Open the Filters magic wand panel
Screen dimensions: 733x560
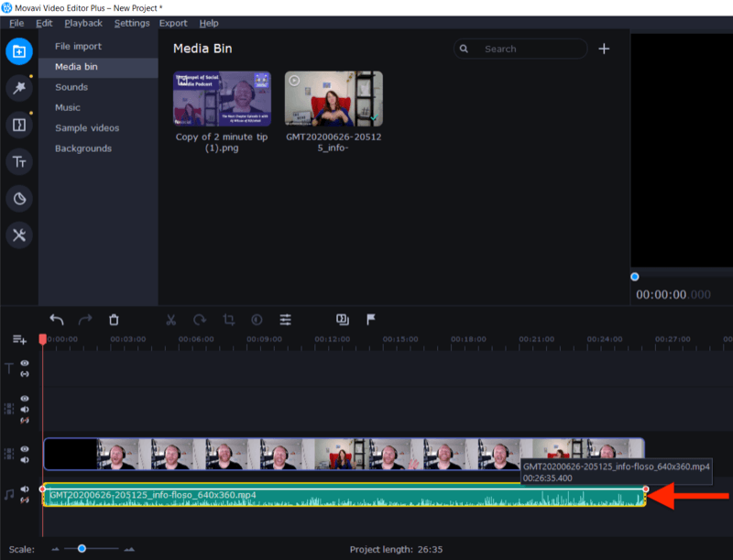(18, 88)
